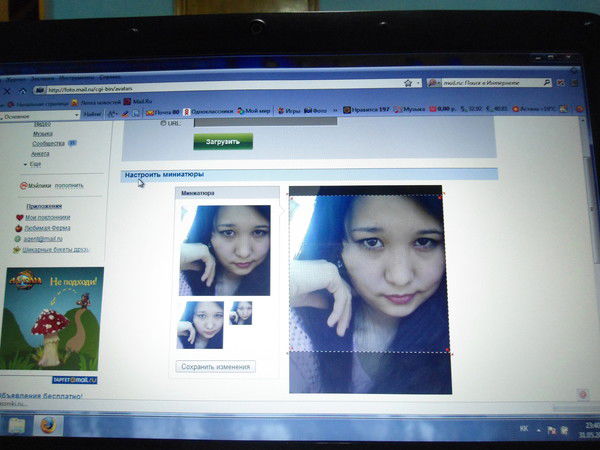Click the Шикарные букеты друзьям icon
The image size is (600, 450).
(19, 249)
